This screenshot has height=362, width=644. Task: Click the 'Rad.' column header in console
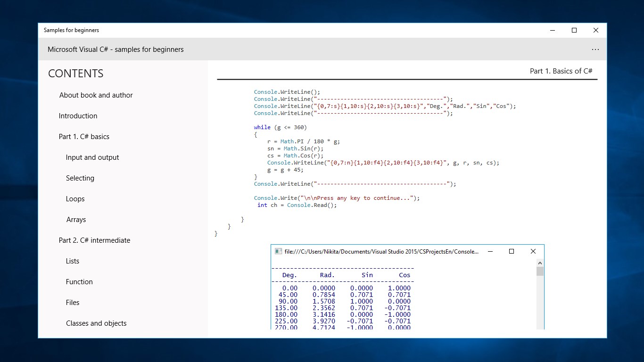pos(327,275)
